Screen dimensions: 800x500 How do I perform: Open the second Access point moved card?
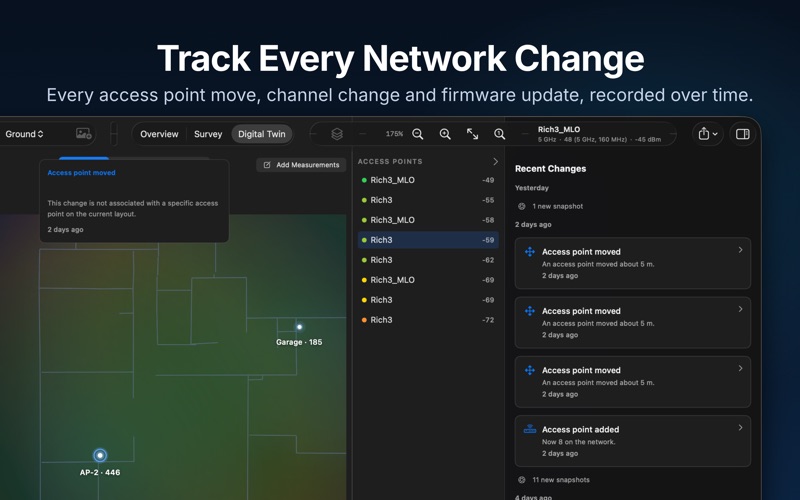pos(633,322)
